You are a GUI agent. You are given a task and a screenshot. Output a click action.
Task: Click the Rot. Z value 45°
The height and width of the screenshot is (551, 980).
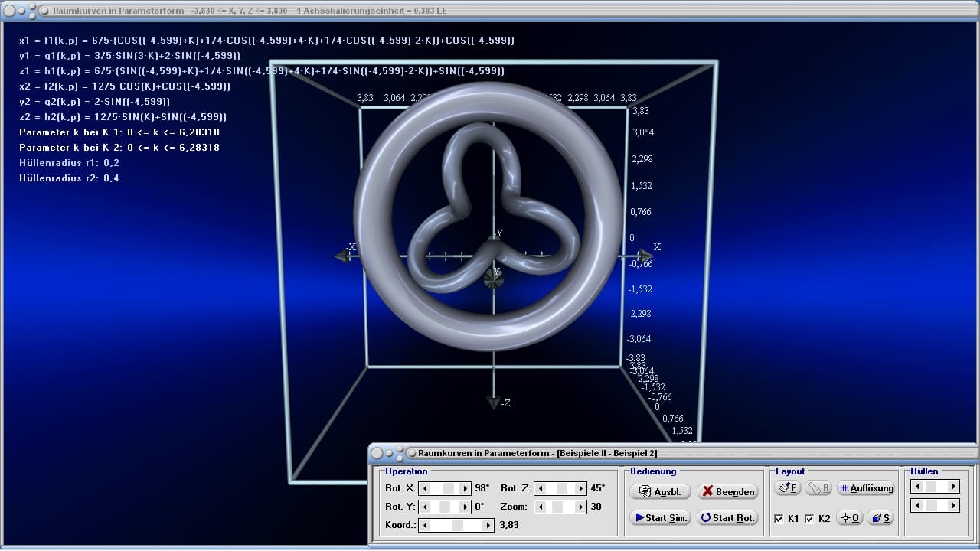click(x=597, y=487)
